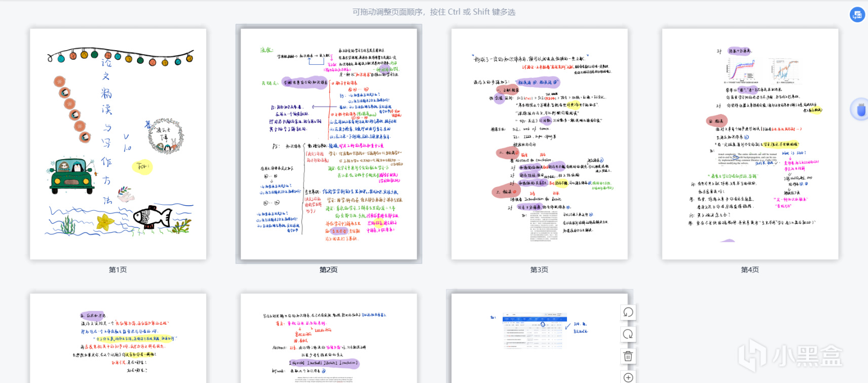
Task: Rotate page 7 clockwise
Action: click(628, 334)
